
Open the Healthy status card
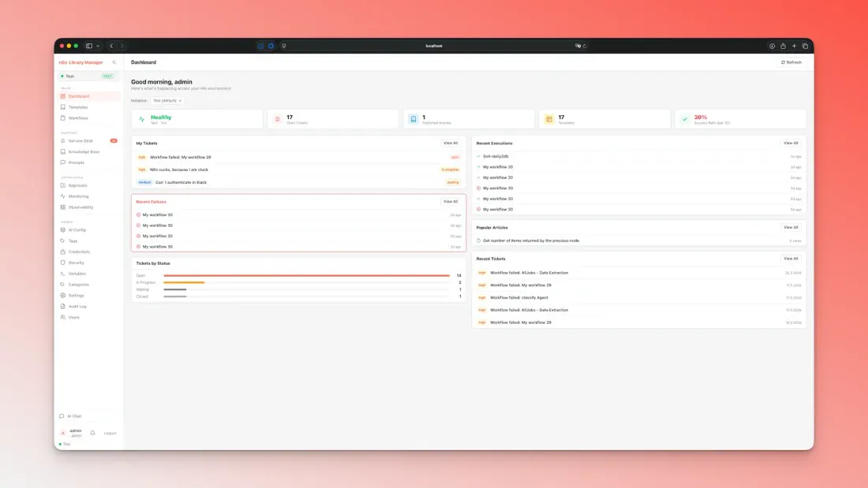tap(197, 119)
